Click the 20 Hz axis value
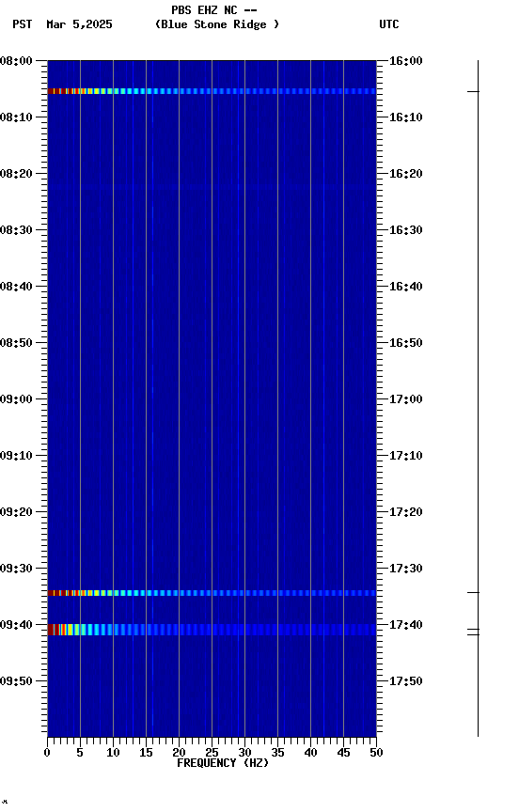Screen dimensions: 519x812 click(x=179, y=753)
